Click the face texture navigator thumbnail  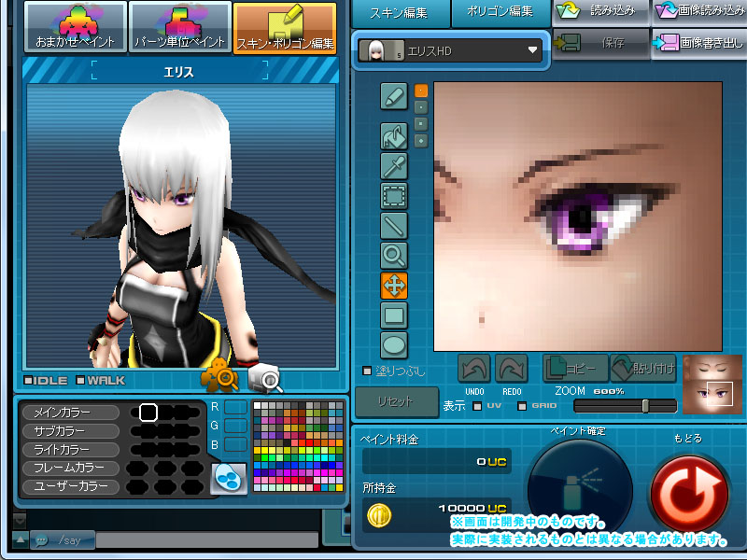tap(712, 384)
